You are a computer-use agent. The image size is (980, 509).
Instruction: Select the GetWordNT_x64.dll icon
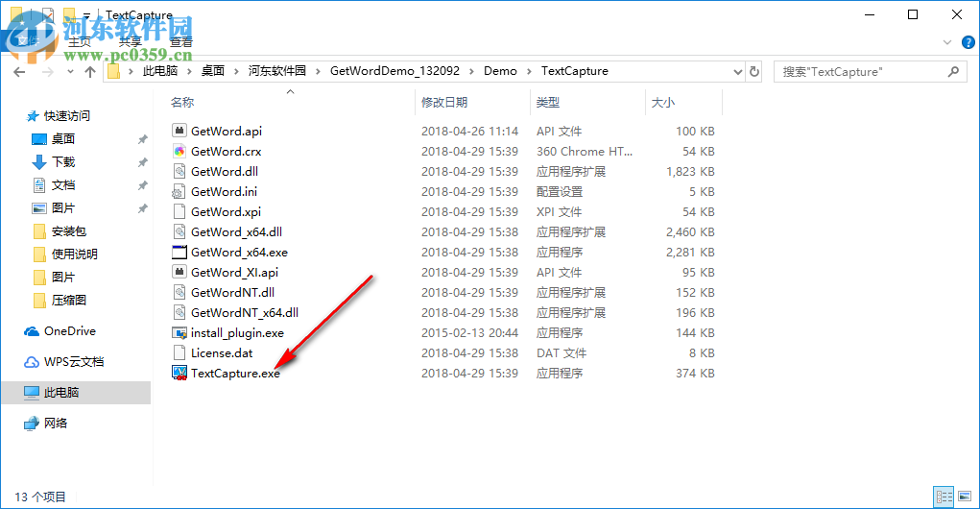click(179, 312)
